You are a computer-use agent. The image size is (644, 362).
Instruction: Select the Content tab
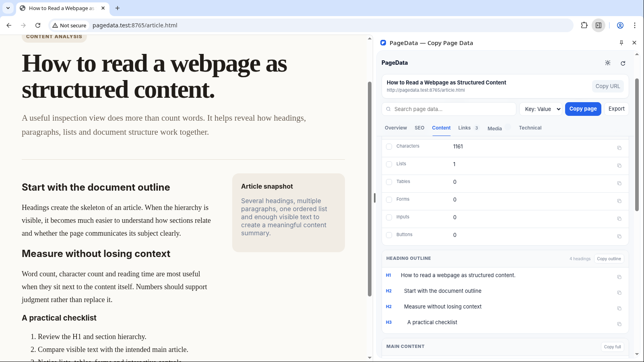point(441,128)
